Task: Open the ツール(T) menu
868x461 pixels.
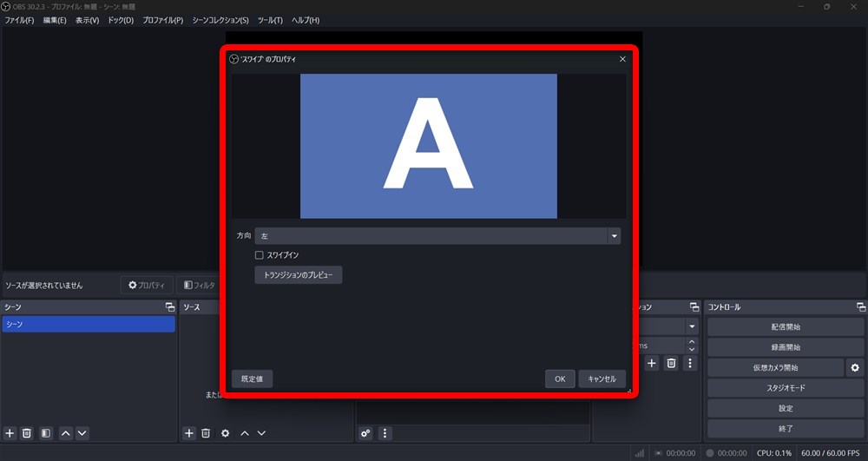Action: click(270, 20)
